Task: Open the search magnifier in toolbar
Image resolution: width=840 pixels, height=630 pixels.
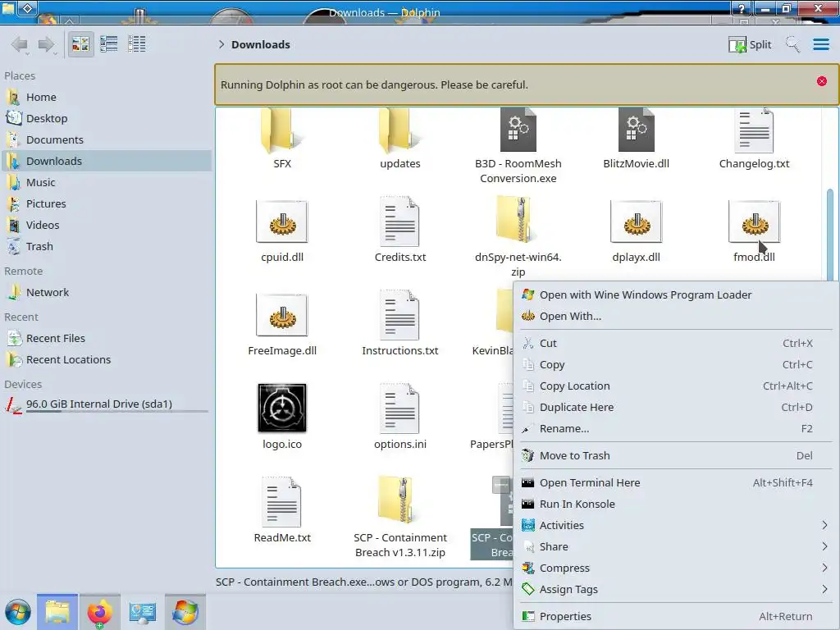Action: click(792, 44)
